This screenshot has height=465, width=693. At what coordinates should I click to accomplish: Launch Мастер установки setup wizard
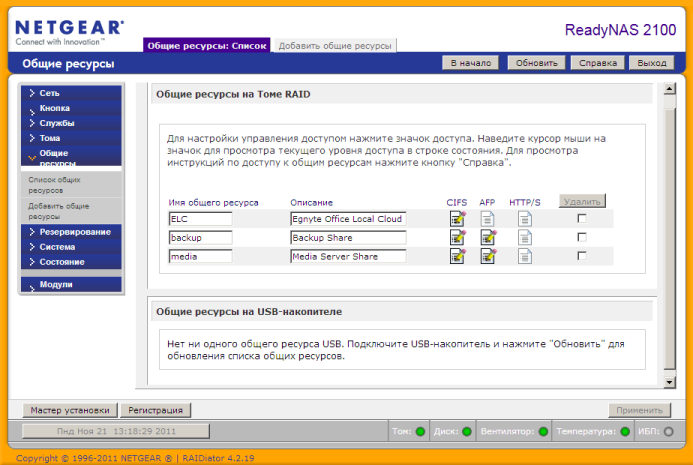(x=70, y=410)
